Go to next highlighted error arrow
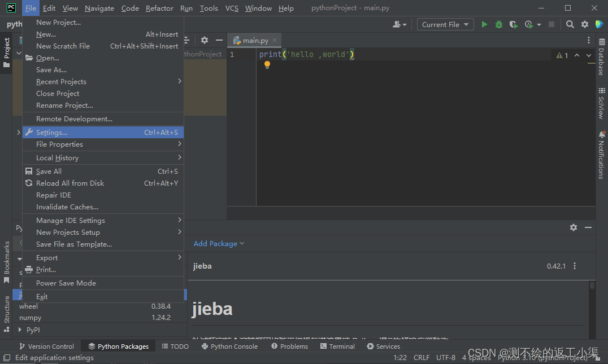 pyautogui.click(x=589, y=55)
